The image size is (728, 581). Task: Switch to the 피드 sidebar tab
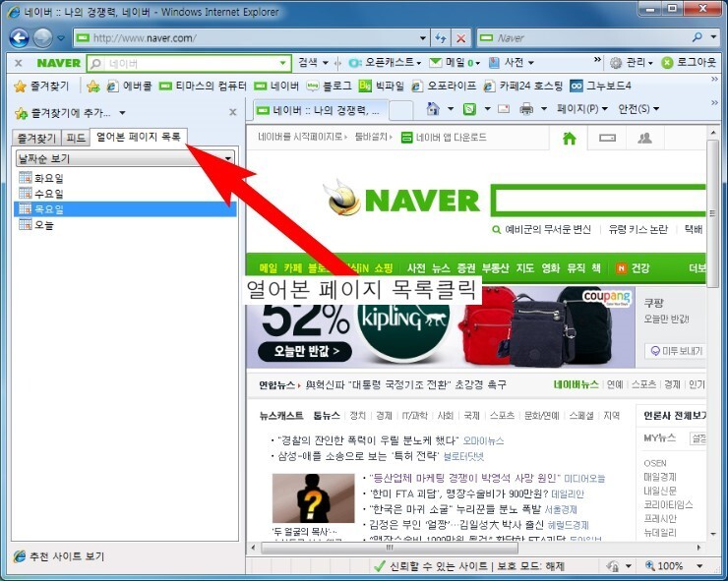pyautogui.click(x=76, y=138)
